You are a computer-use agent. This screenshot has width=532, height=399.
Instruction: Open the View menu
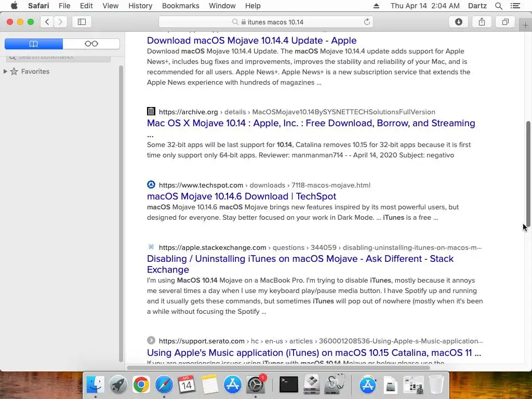click(x=110, y=6)
